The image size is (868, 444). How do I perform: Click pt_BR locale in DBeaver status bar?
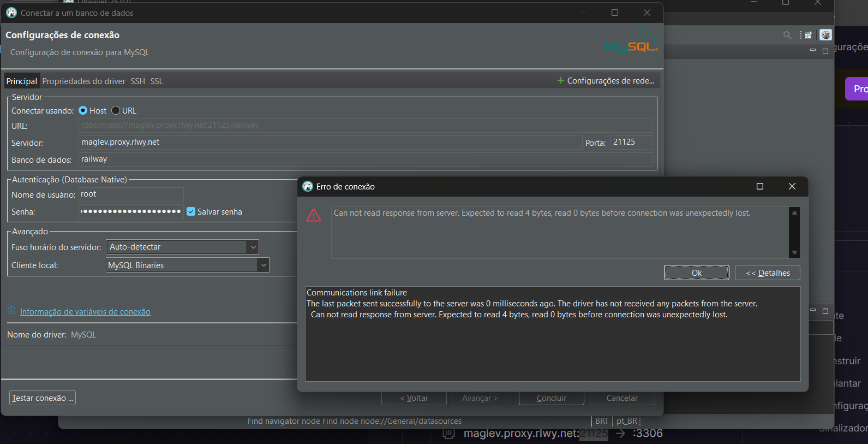tap(627, 421)
